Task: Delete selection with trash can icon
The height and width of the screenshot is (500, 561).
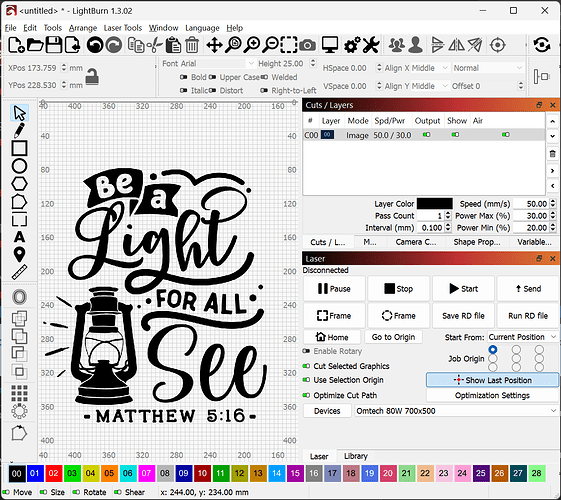Action: pos(192,45)
